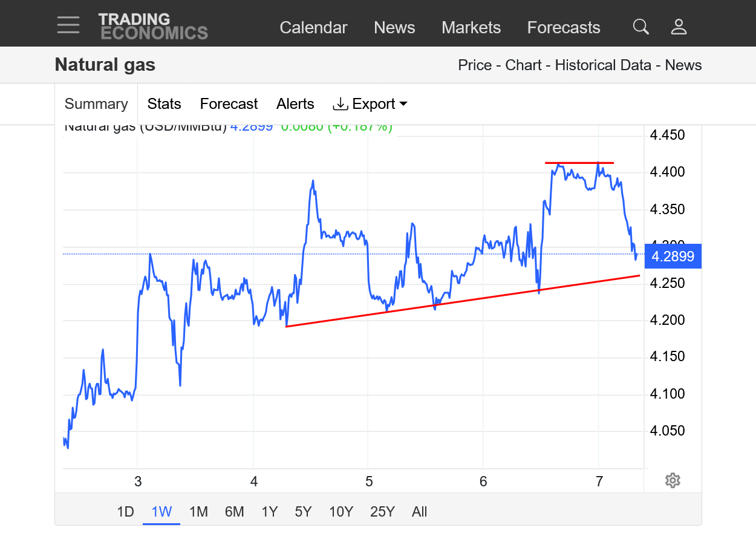The image size is (756, 545).
Task: Open the Forecast tab
Action: (229, 104)
